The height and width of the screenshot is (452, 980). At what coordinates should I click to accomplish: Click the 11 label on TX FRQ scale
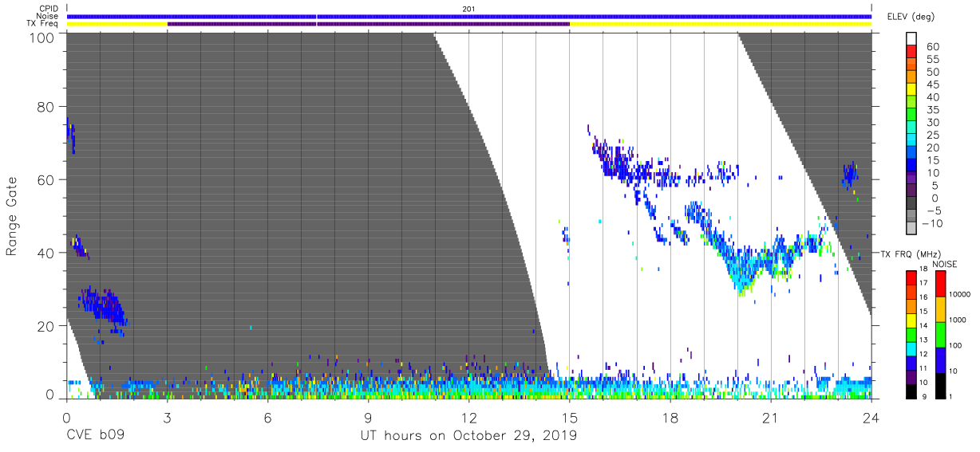[924, 368]
